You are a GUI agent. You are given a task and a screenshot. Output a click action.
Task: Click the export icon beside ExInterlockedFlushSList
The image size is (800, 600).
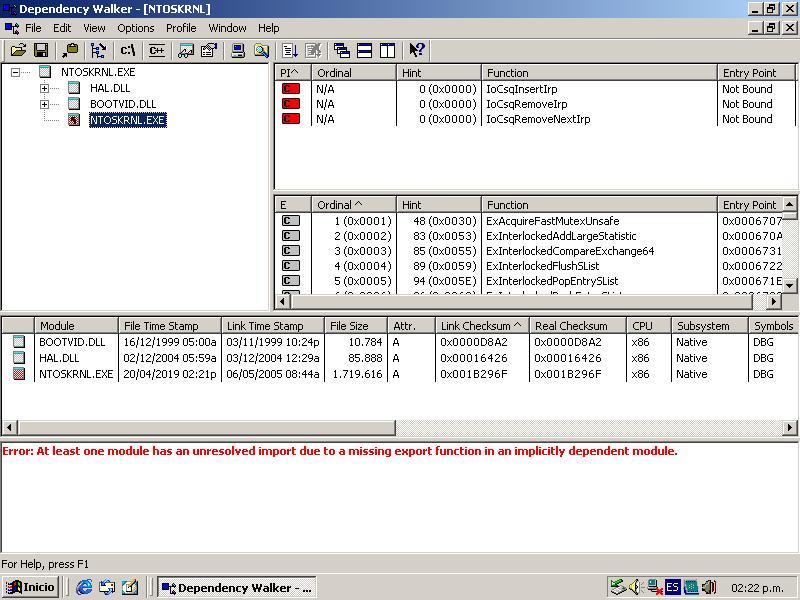coord(291,266)
